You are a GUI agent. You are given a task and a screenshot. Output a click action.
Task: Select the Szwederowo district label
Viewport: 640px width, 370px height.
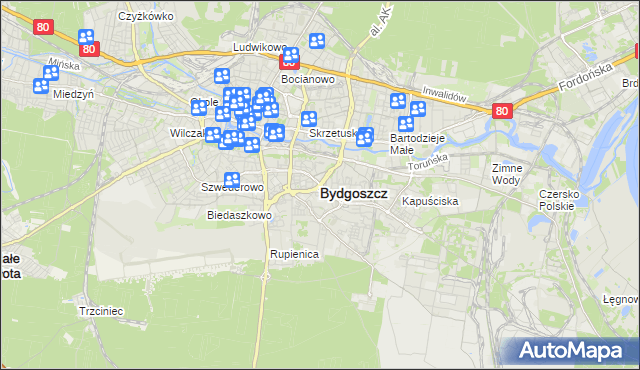(x=232, y=187)
